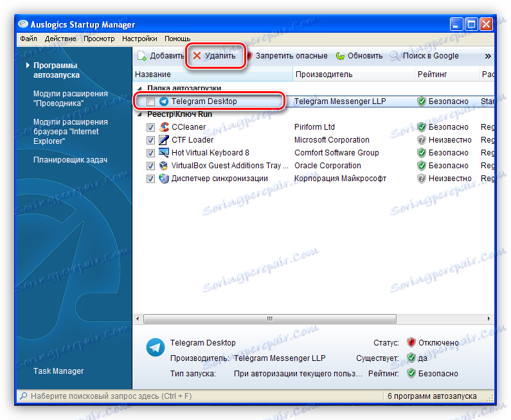
Task: Click the VirtualBox Guest Additions icon
Action: (x=164, y=166)
